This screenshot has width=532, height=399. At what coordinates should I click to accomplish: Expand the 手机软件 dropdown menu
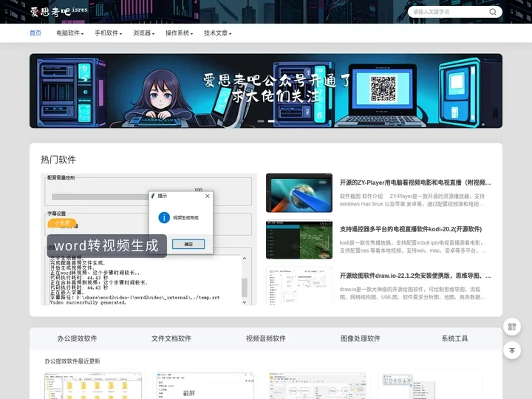tap(108, 33)
